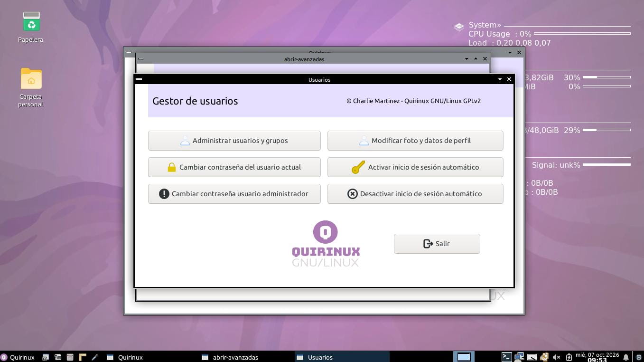Screen dimensions: 644x362
Task: Select Activar inicio de sesión automático
Action: click(x=415, y=167)
